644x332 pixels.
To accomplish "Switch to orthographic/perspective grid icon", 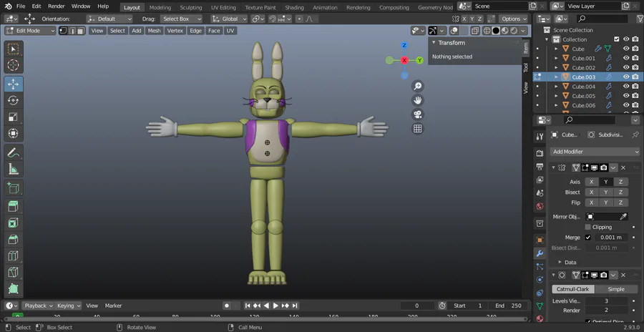I will pyautogui.click(x=418, y=129).
